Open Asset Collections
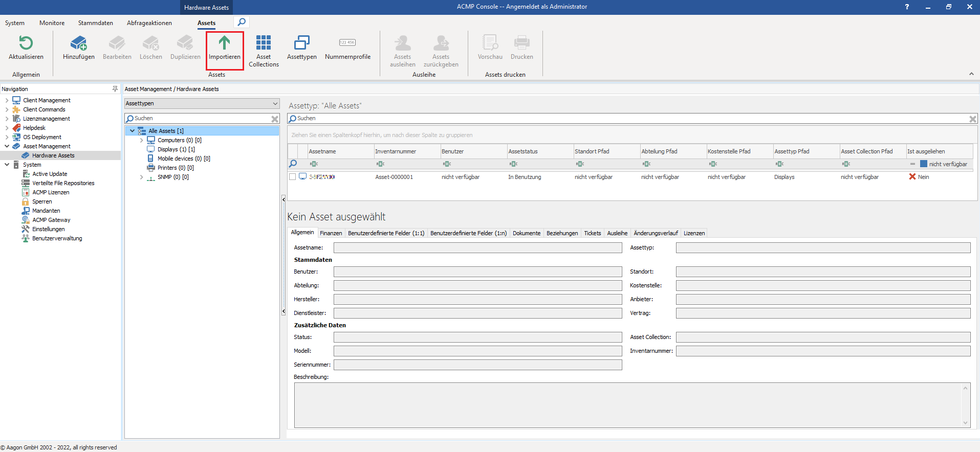 point(264,50)
